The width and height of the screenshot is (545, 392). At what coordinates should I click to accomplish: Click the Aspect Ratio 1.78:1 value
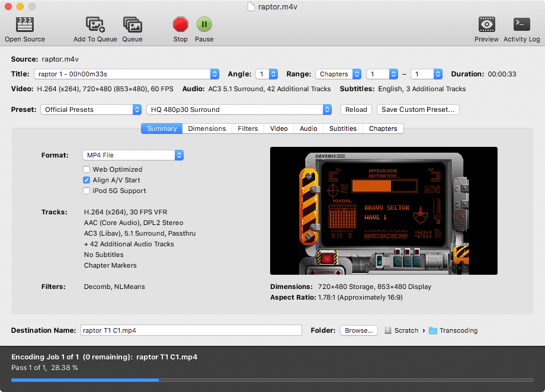(x=360, y=297)
